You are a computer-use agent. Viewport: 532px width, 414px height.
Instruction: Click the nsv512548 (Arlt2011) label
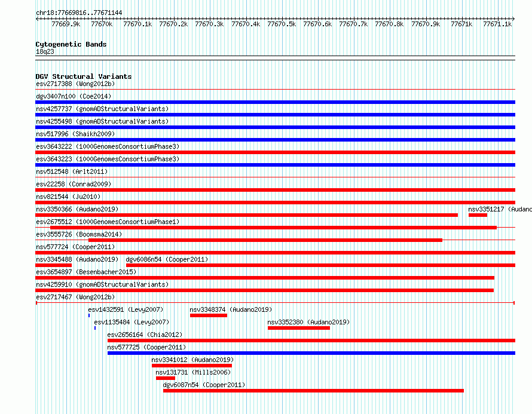72,171
